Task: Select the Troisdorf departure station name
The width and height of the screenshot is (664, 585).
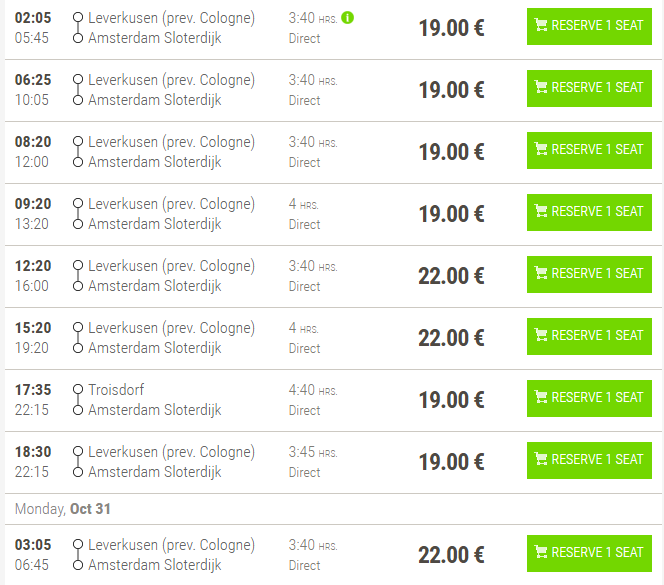Action: 116,390
